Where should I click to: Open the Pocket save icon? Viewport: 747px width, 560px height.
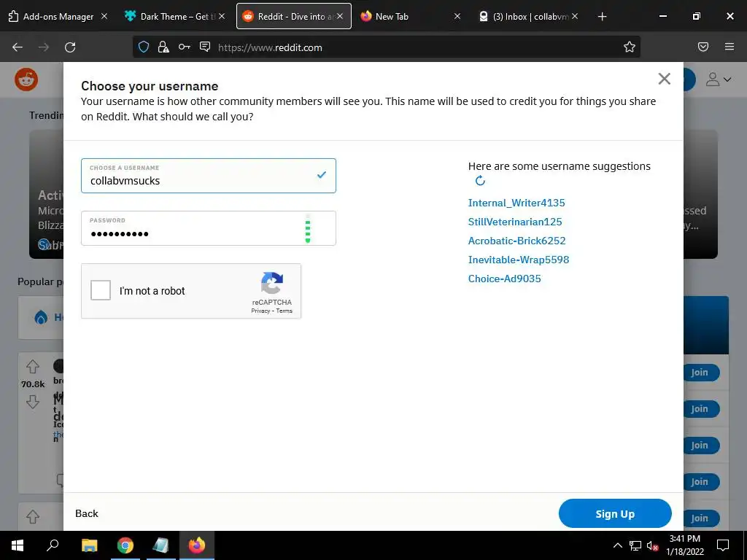coord(703,47)
